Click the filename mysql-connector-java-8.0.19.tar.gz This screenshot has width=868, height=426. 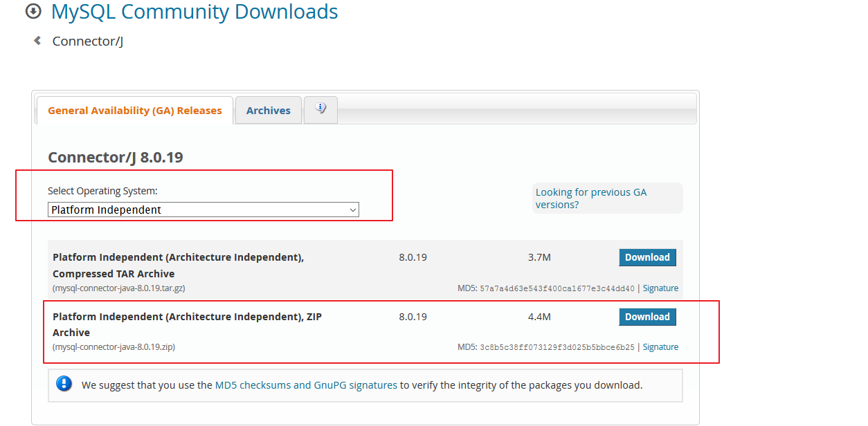[x=119, y=288]
